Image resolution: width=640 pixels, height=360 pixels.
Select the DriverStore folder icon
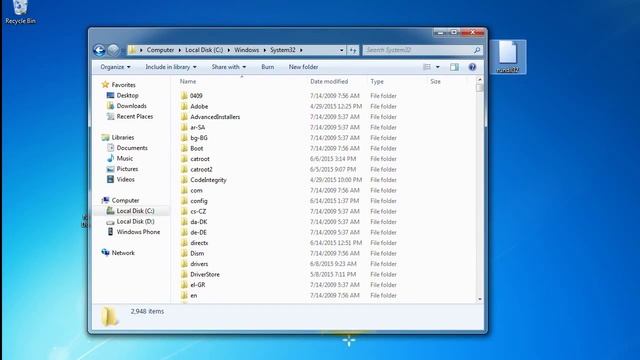[184, 275]
